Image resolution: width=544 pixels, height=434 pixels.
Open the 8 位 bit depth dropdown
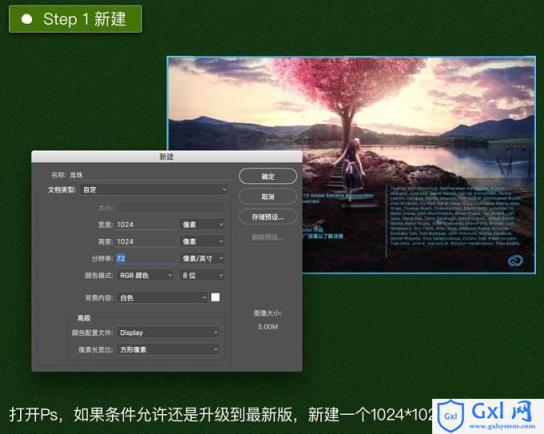pyautogui.click(x=202, y=275)
